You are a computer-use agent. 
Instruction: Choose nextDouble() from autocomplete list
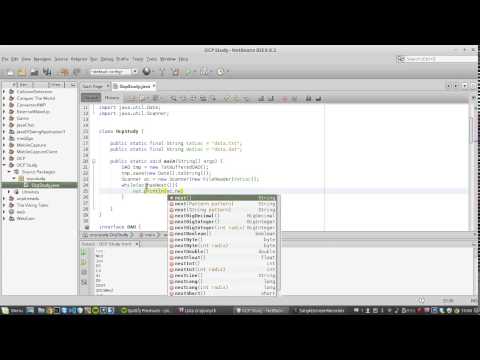[222, 251]
